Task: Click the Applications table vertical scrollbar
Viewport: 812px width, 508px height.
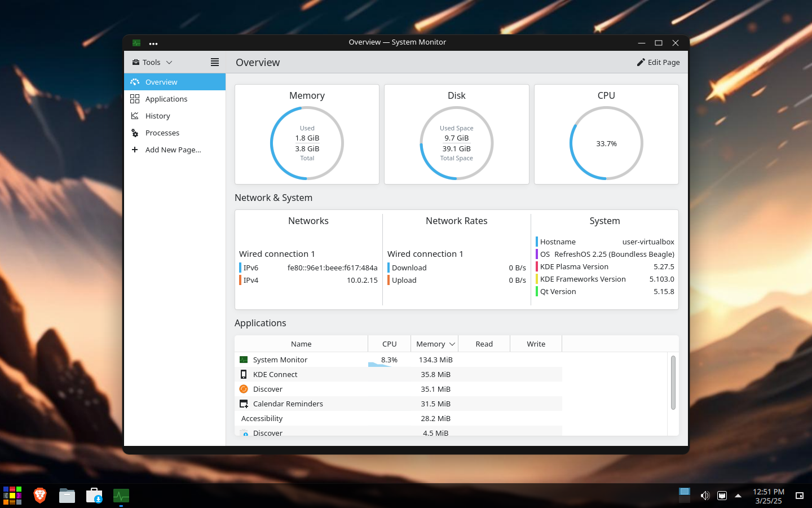Action: [673, 383]
